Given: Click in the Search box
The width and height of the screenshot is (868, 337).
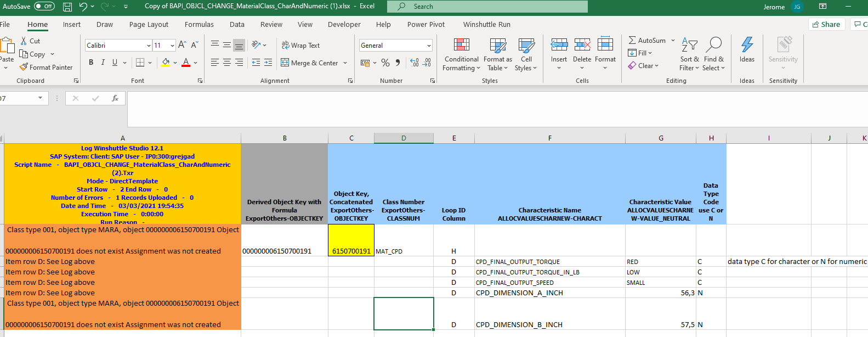Looking at the screenshot, I should [488, 7].
